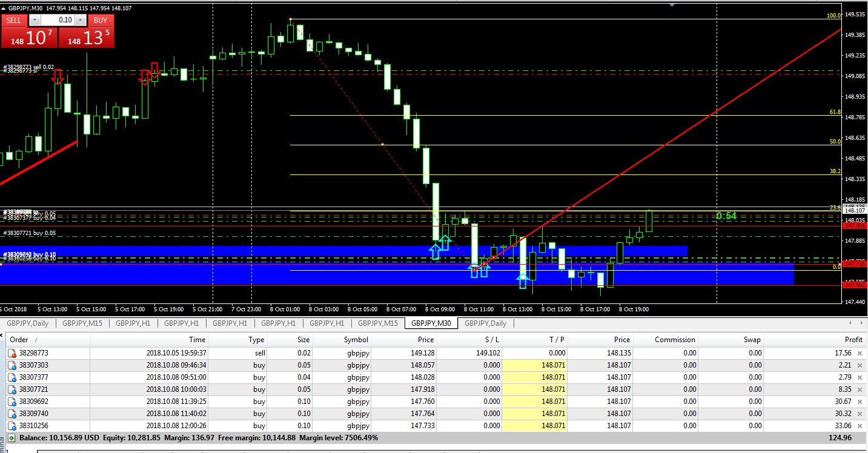868x453 pixels.
Task: Click the 0.10 lot volume field
Action: point(58,20)
